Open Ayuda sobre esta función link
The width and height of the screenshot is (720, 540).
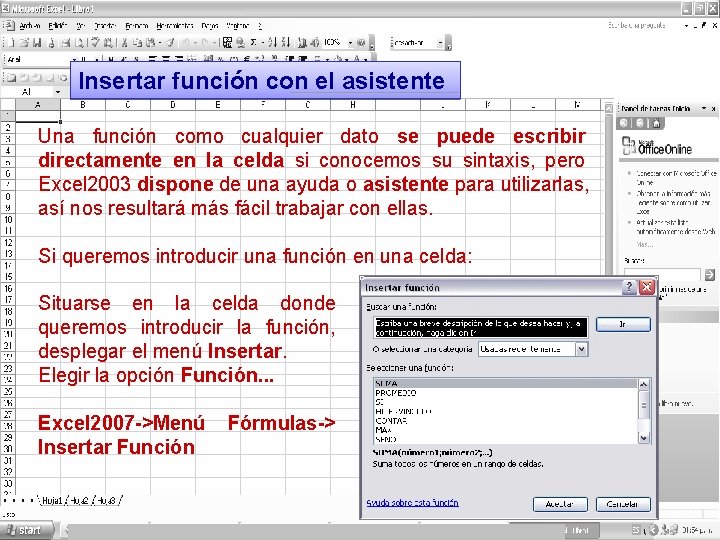[x=412, y=503]
